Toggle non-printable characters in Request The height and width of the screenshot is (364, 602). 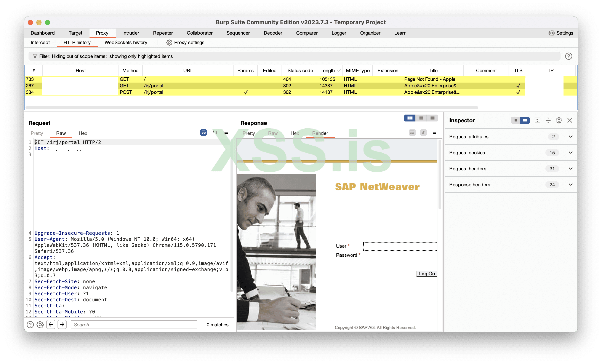215,133
